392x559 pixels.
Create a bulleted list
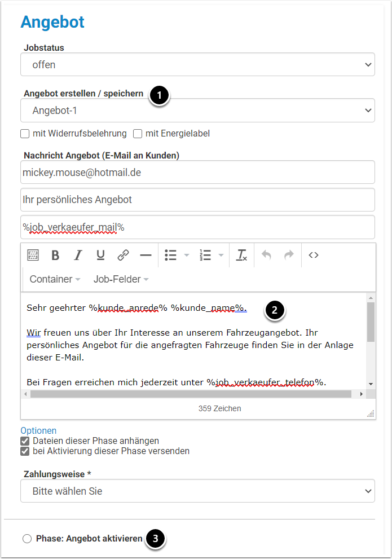click(171, 256)
